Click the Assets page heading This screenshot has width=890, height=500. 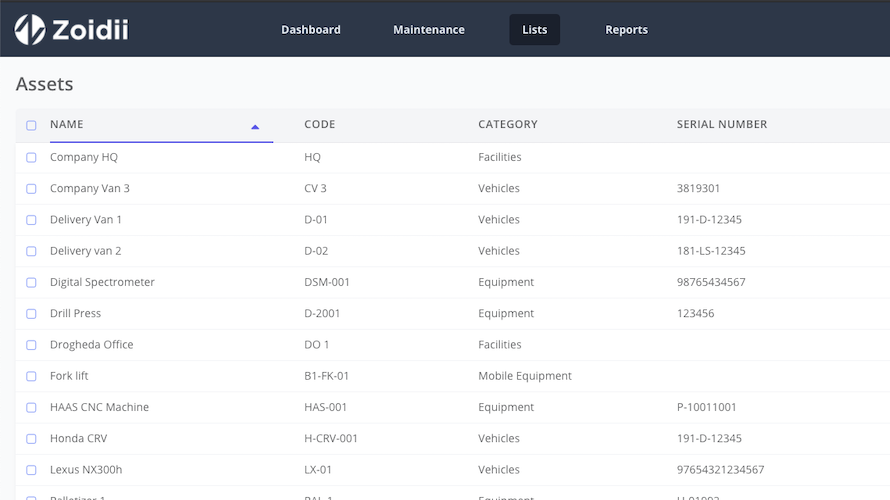click(44, 84)
